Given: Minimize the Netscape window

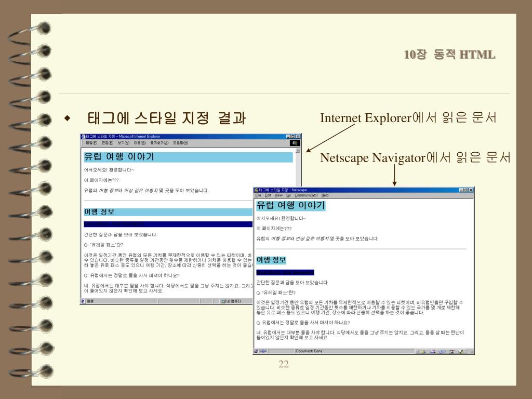Looking at the screenshot, I should coord(461,190).
